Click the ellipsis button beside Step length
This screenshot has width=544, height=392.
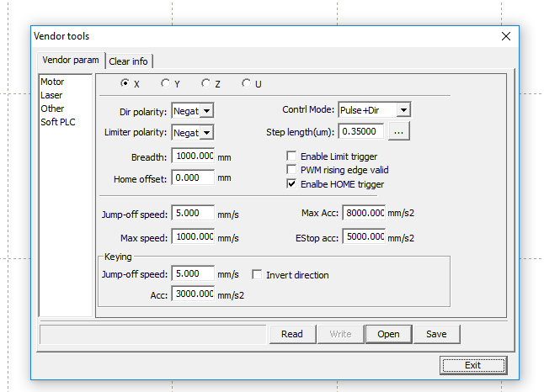[x=398, y=131]
